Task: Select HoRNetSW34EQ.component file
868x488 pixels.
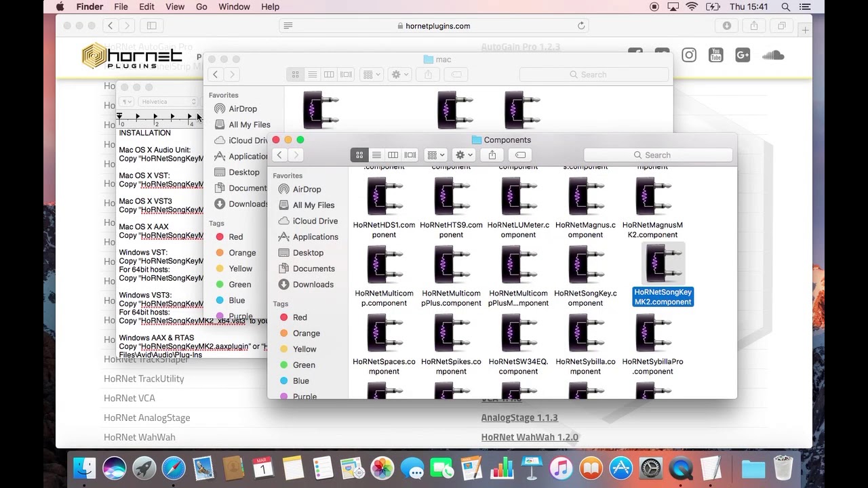Action: 518,344
